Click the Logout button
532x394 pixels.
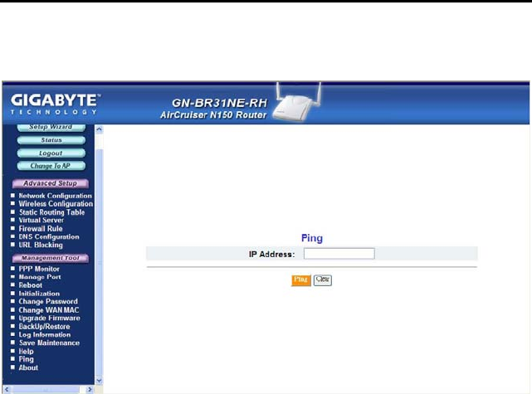(x=51, y=153)
